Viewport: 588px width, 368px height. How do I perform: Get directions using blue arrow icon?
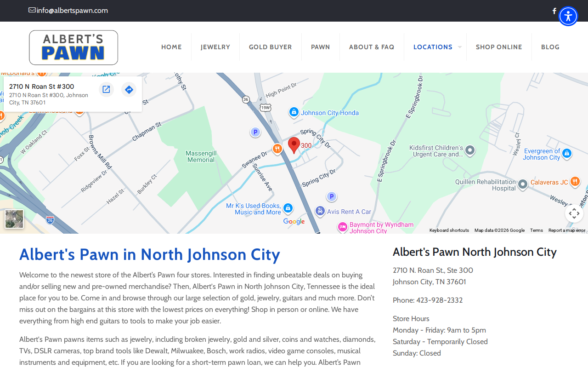(129, 89)
